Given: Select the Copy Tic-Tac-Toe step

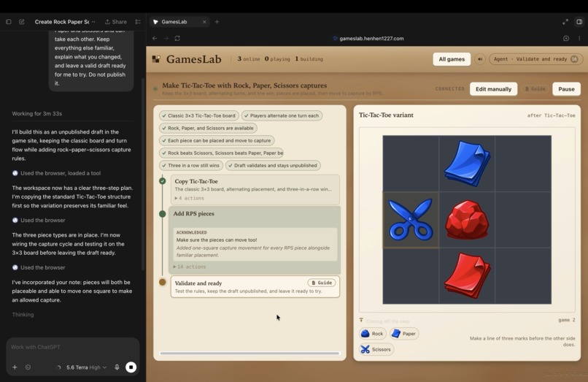Looking at the screenshot, I should [255, 189].
